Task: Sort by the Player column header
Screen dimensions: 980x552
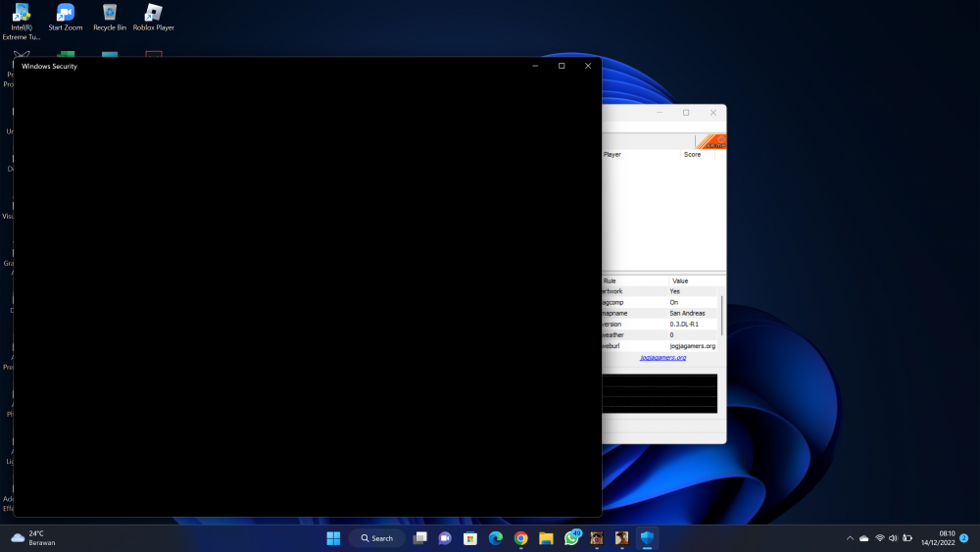Action: [641, 154]
